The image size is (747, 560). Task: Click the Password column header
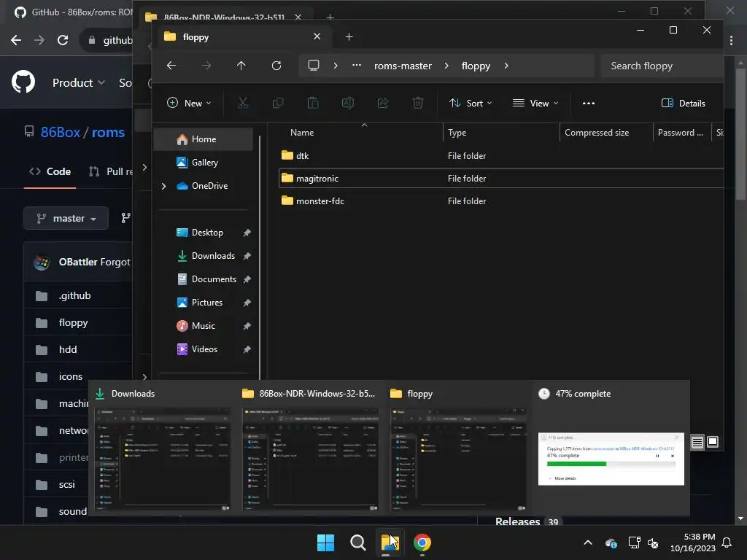(681, 133)
